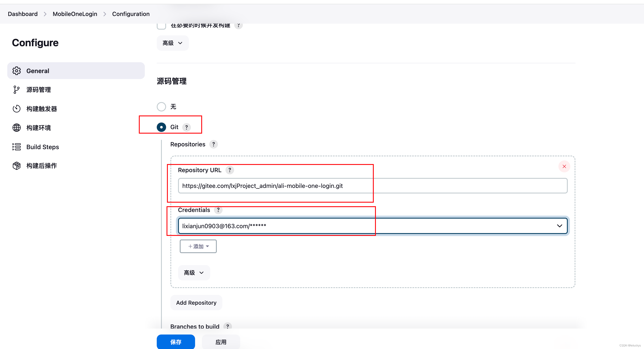
Task: Toggle the 在必要的时候并发构建 checkbox
Action: 161,26
